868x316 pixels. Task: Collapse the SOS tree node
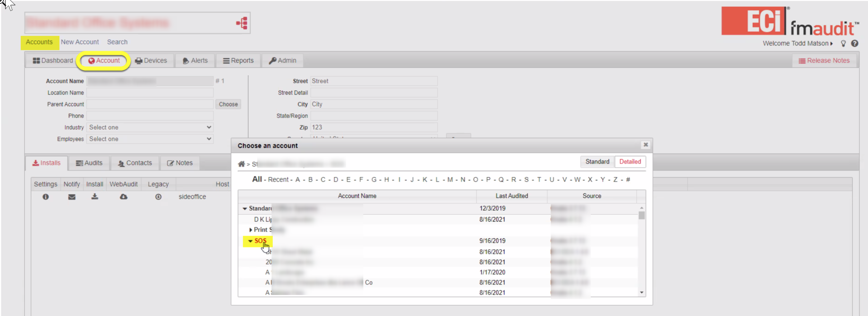[250, 241]
